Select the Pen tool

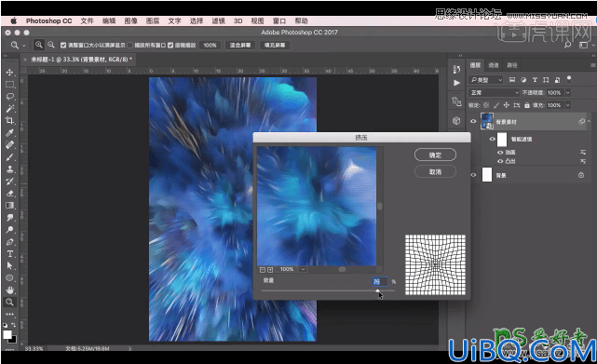tap(10, 242)
